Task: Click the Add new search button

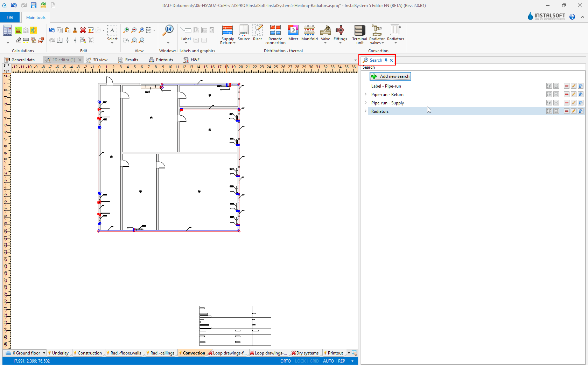Action: tap(390, 76)
